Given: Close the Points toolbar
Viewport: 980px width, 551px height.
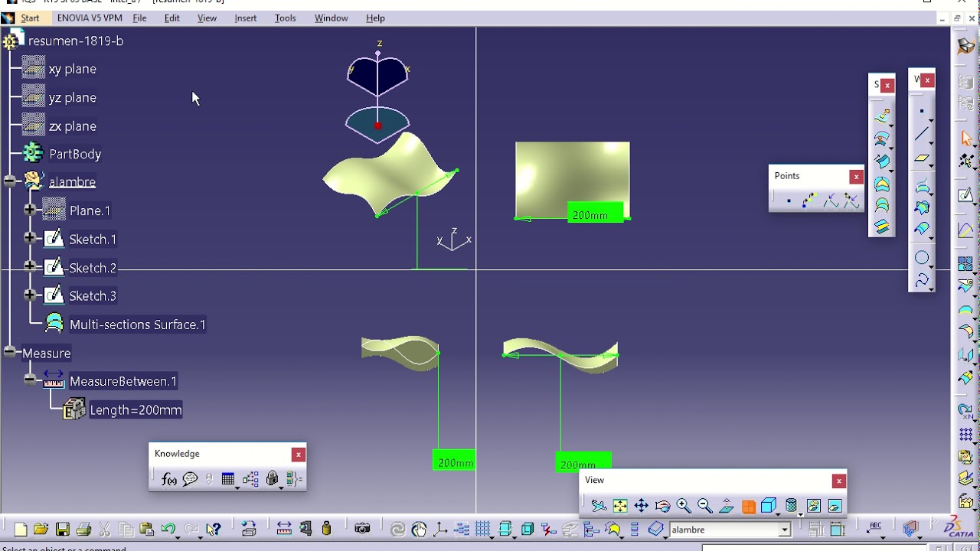Looking at the screenshot, I should tap(856, 177).
